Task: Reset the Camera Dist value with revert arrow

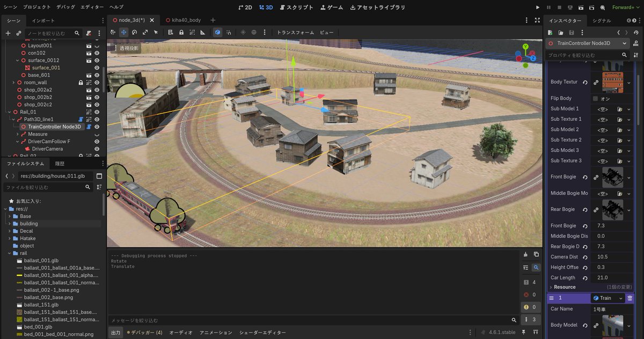Action: point(584,257)
